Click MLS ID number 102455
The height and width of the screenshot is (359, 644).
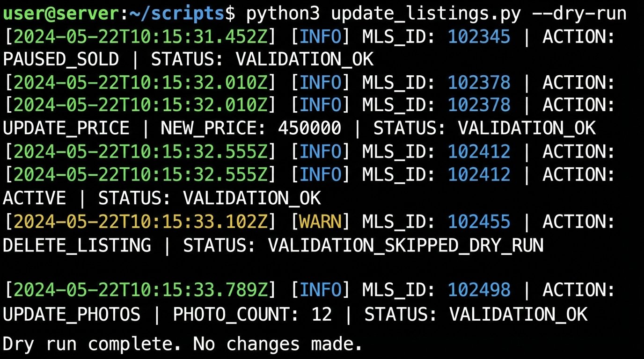(x=479, y=222)
